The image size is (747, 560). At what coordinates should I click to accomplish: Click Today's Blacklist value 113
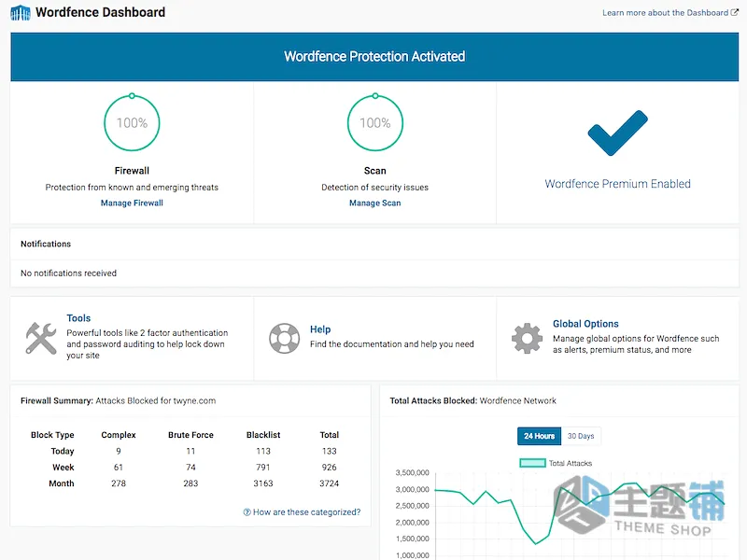[263, 451]
